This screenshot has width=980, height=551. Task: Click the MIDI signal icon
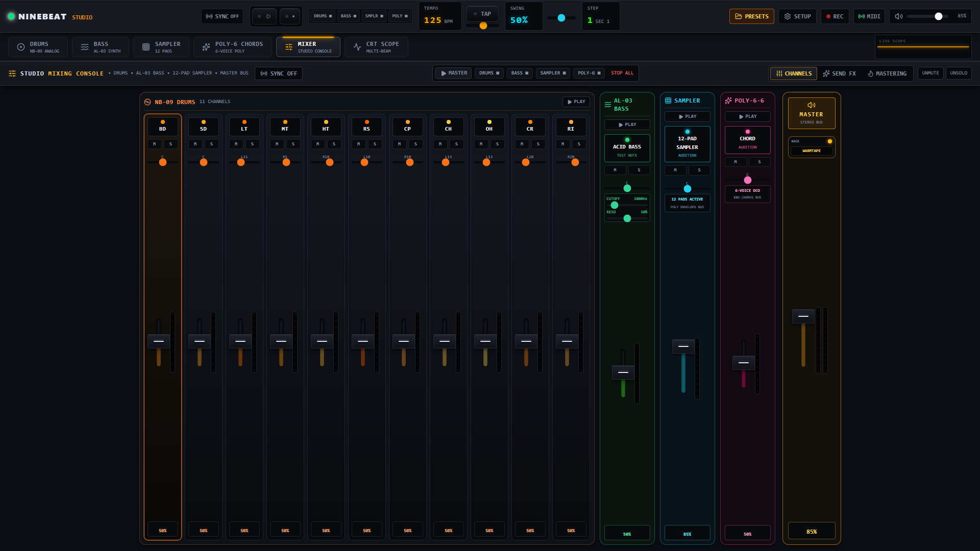(862, 16)
